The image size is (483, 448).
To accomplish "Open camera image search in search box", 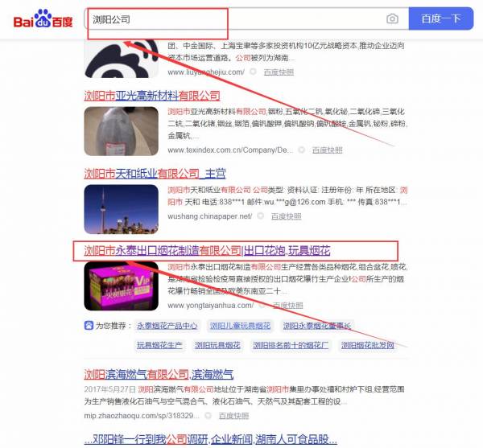I will pyautogui.click(x=392, y=18).
